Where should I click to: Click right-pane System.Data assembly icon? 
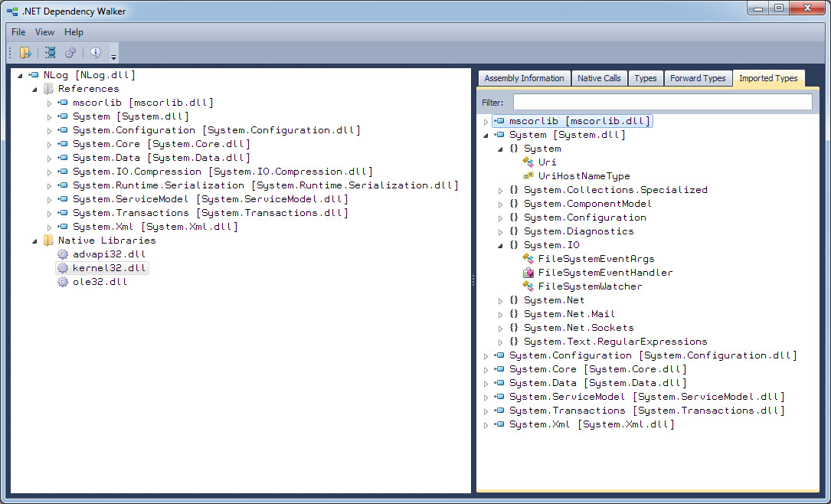(x=499, y=383)
